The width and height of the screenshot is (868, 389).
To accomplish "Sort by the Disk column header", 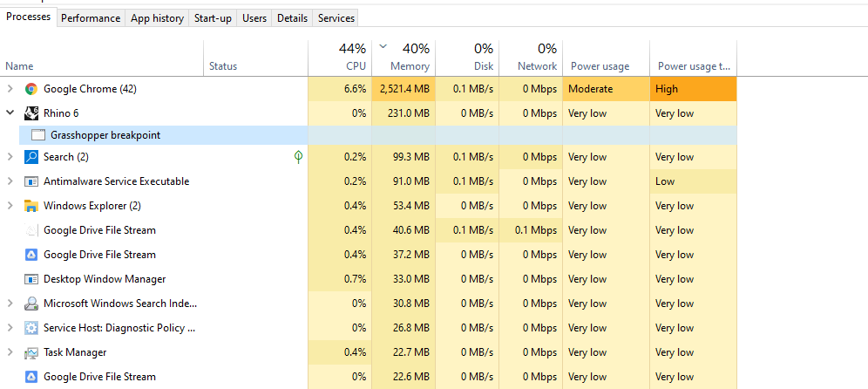I will [x=467, y=58].
